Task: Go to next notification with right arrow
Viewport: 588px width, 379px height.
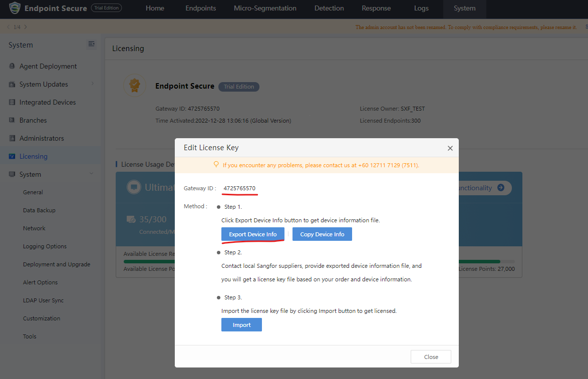Action: 26,27
